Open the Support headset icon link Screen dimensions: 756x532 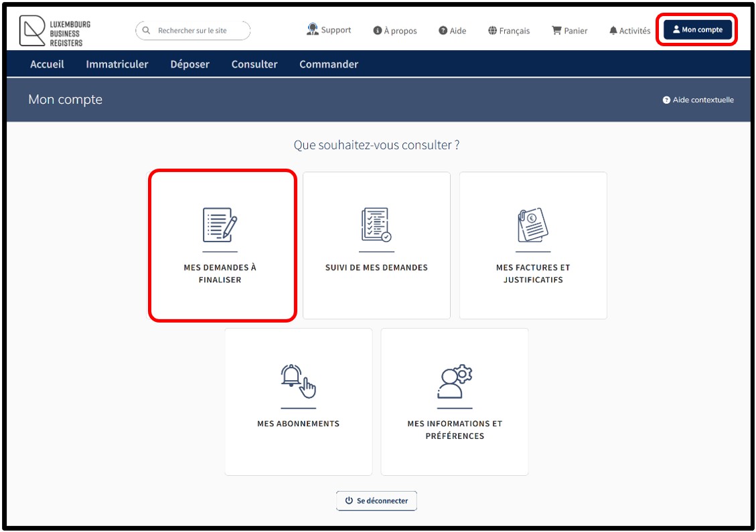313,29
